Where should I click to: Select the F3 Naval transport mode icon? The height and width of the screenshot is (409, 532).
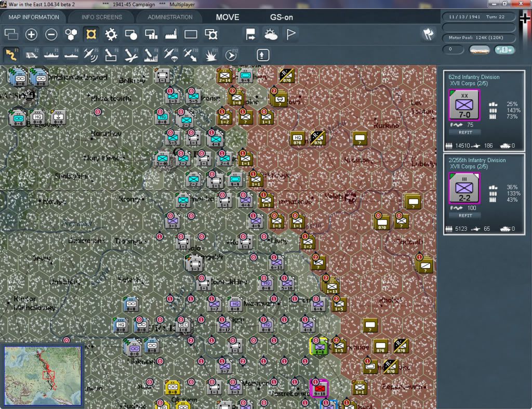click(51, 55)
